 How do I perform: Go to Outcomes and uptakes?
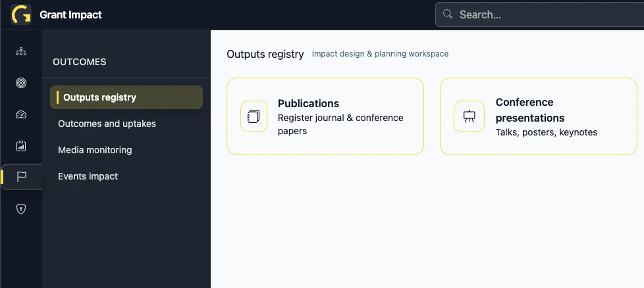tap(107, 124)
